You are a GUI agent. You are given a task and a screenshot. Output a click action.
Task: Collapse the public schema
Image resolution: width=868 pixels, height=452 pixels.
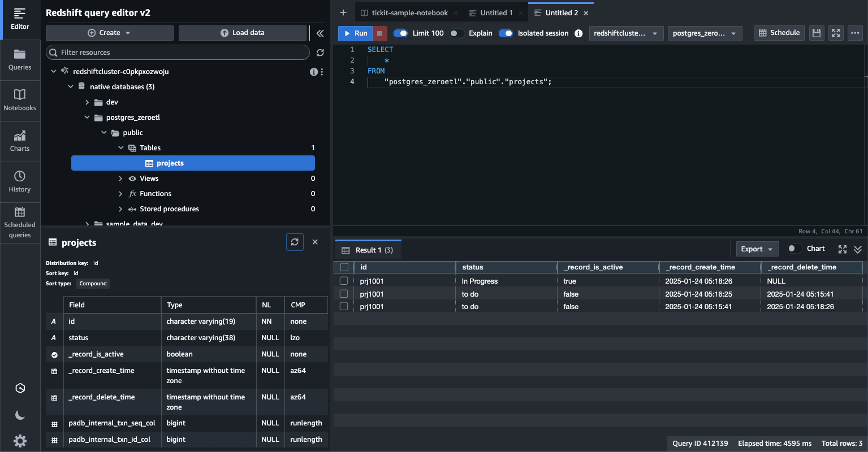click(103, 133)
